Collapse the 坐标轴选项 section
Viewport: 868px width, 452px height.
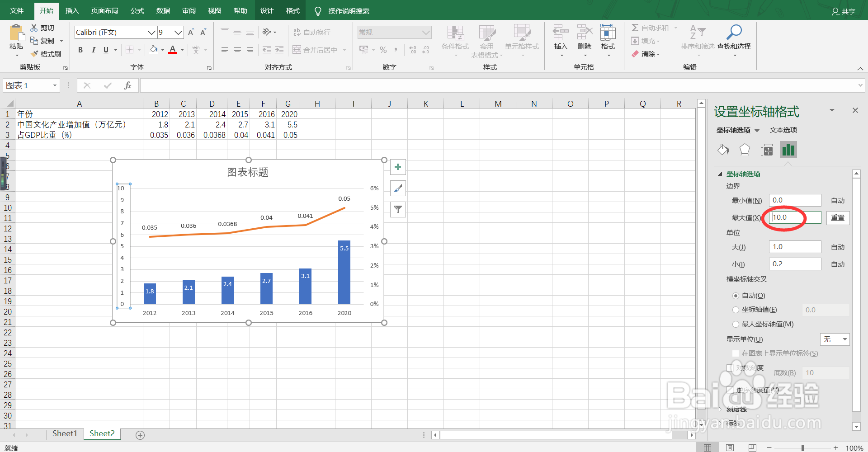(720, 174)
